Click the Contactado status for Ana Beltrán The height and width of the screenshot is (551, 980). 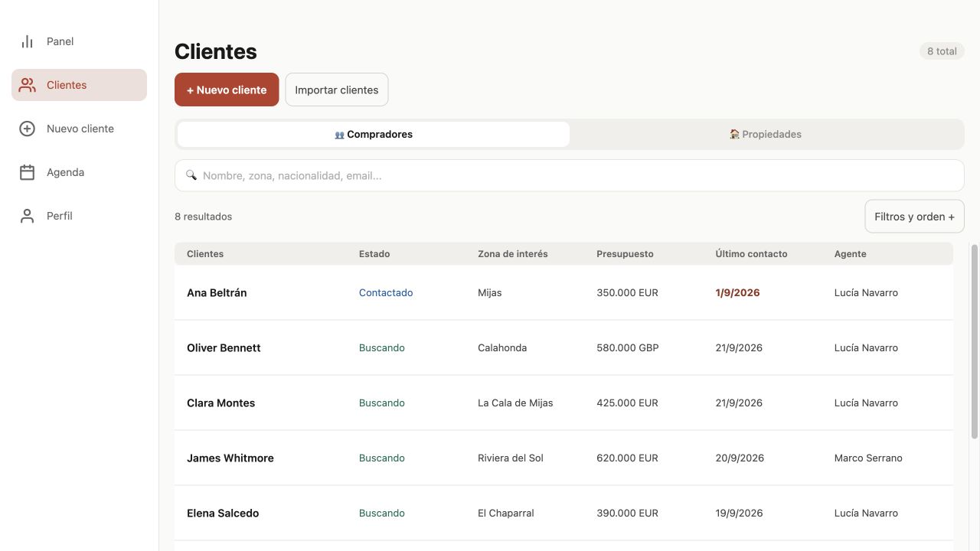(x=386, y=292)
